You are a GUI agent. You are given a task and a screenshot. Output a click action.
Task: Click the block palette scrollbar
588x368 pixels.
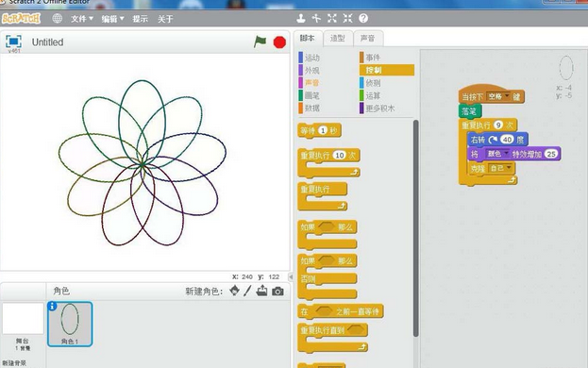[x=415, y=228]
